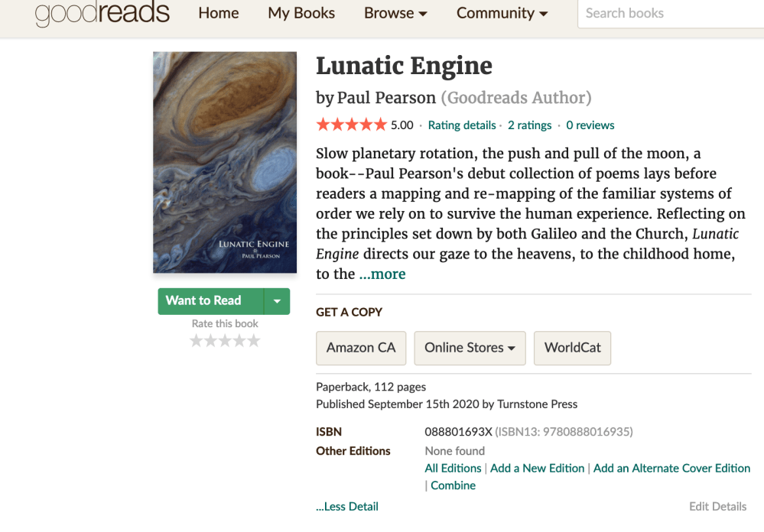Click Add a New Edition
The width and height of the screenshot is (764, 532).
coord(537,468)
